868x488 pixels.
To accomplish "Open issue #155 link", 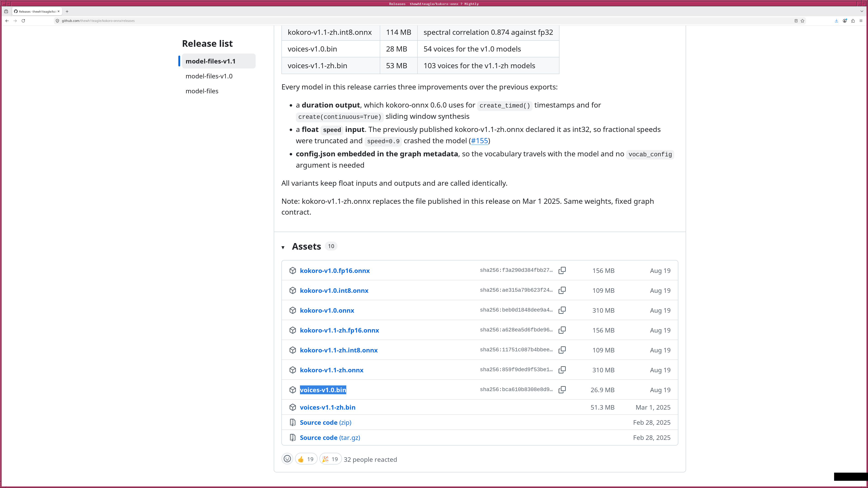I will [479, 141].
